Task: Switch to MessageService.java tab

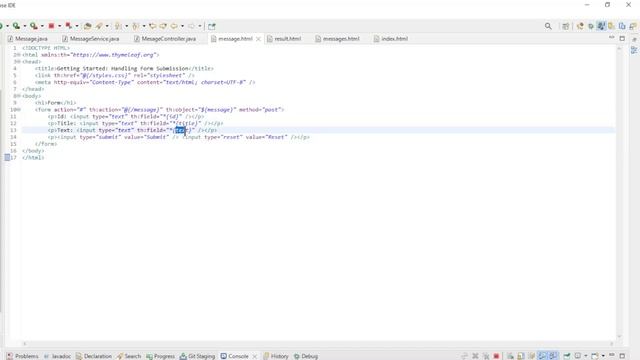Action: (91, 39)
